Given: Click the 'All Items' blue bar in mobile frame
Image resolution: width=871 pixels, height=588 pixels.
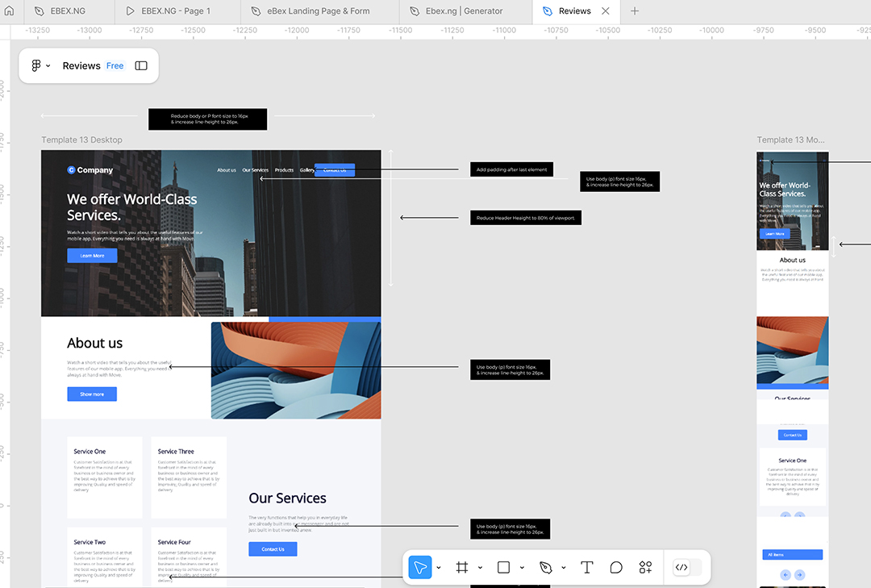Looking at the screenshot, I should (x=793, y=555).
